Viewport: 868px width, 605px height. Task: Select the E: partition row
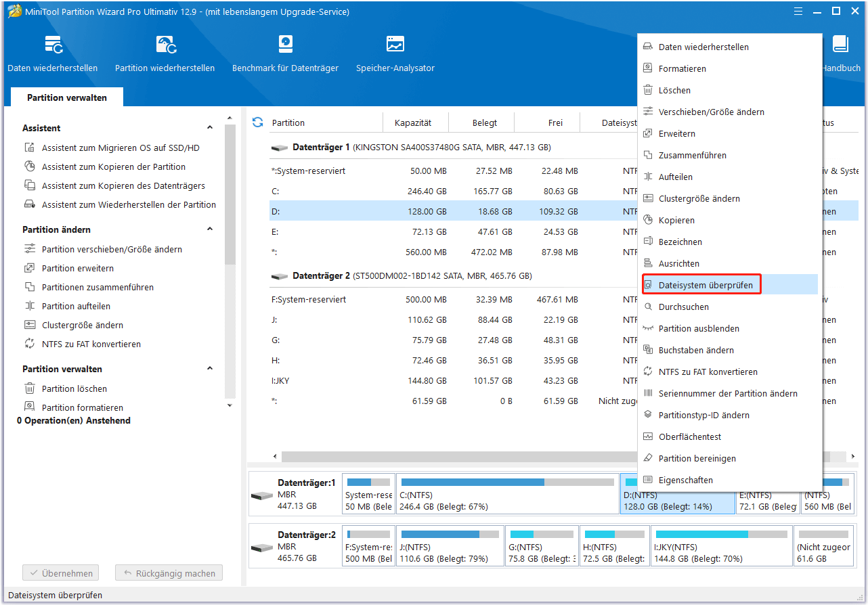click(x=454, y=231)
